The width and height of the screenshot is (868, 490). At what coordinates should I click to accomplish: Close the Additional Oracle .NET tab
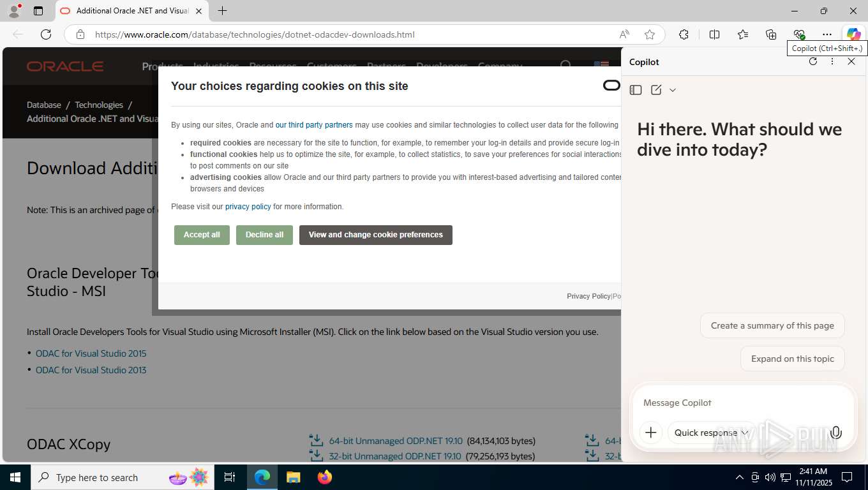tap(199, 11)
